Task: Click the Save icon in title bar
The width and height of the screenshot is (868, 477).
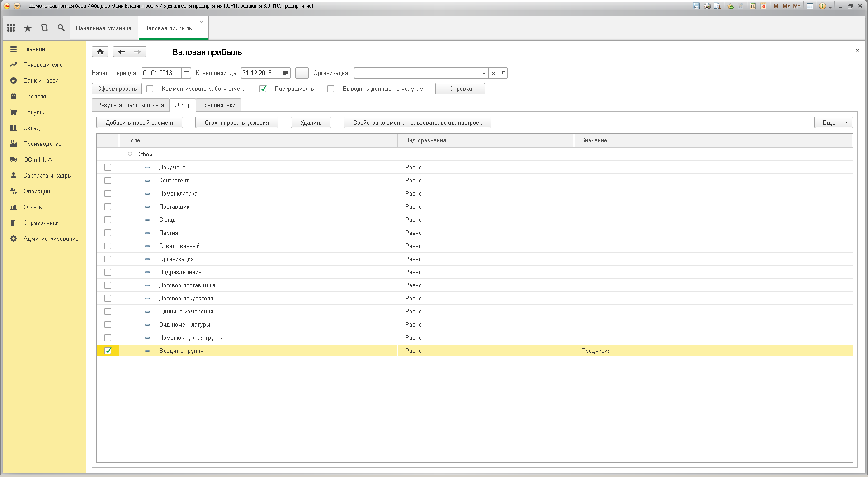Action: (x=696, y=6)
